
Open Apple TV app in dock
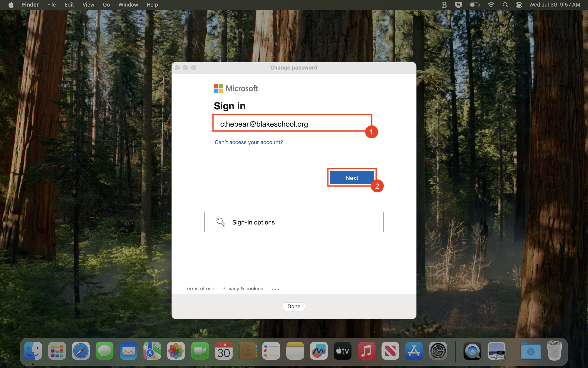pyautogui.click(x=343, y=351)
